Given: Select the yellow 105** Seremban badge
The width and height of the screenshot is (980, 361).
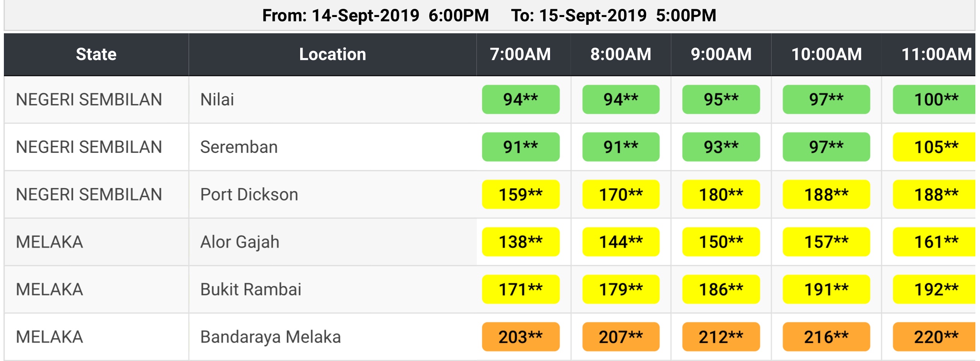Looking at the screenshot, I should (x=935, y=147).
